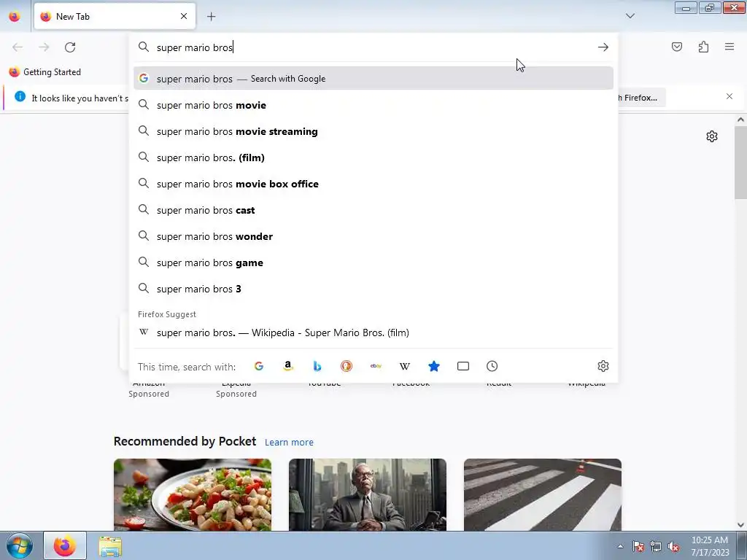Save page to Pocket

click(677, 47)
